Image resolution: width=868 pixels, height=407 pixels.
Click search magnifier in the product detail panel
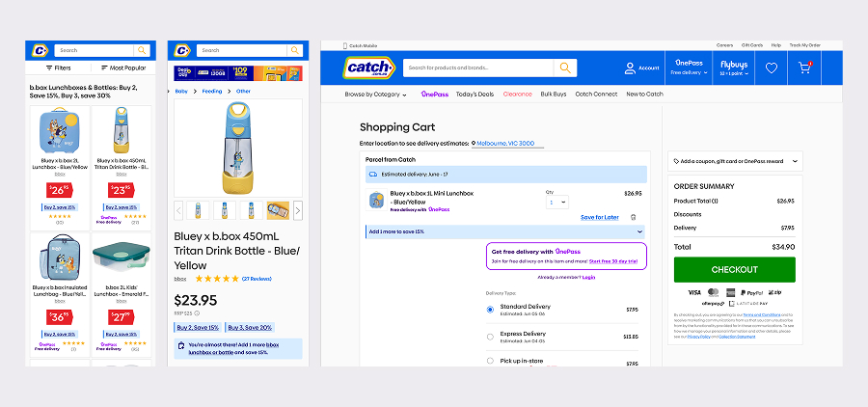click(x=295, y=50)
